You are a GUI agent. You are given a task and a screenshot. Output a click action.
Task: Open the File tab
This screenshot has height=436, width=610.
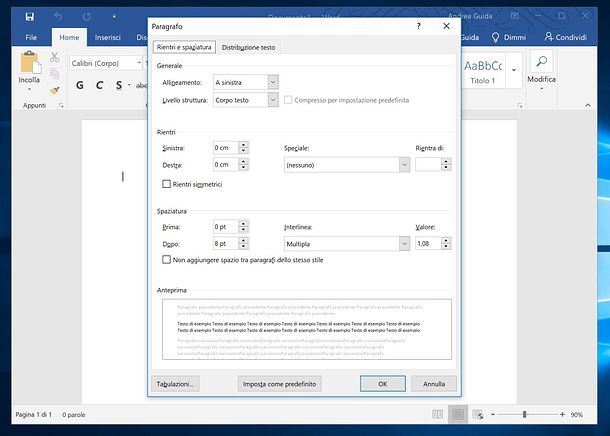[x=31, y=37]
